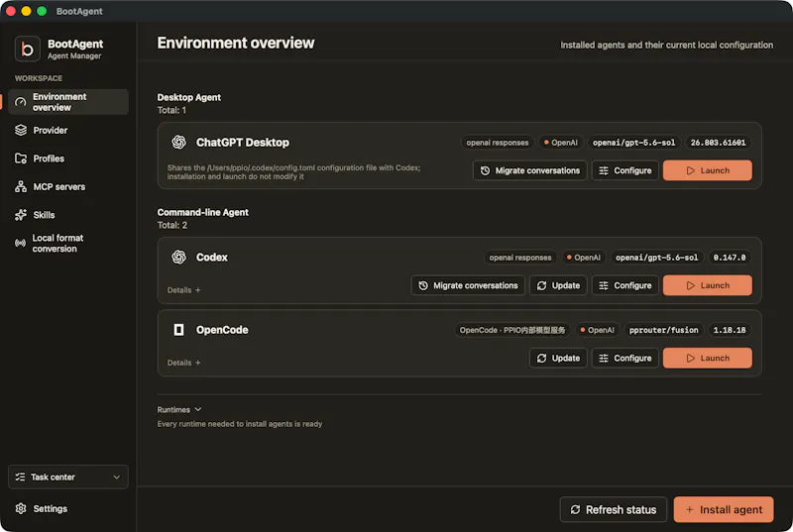Click the Task center checklist icon
This screenshot has width=793, height=532.
20,477
